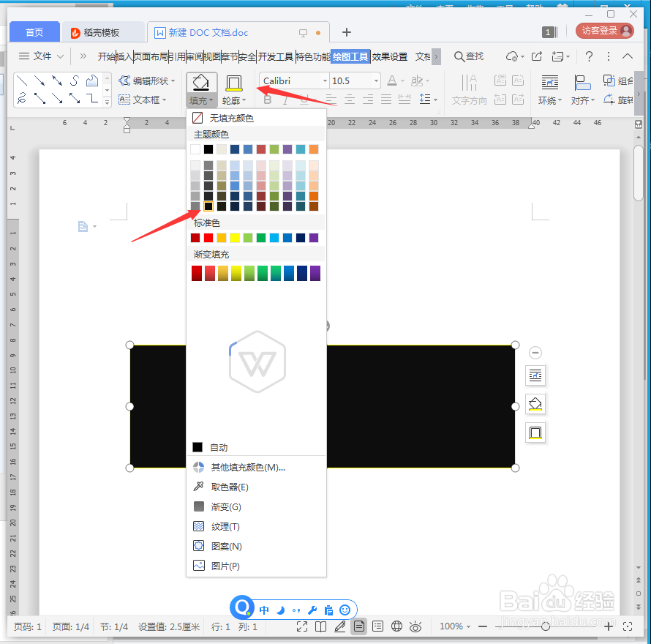Viewport: 651px width, 644px height.
Task: Click the floating layout options icon beside shape
Action: [x=535, y=375]
